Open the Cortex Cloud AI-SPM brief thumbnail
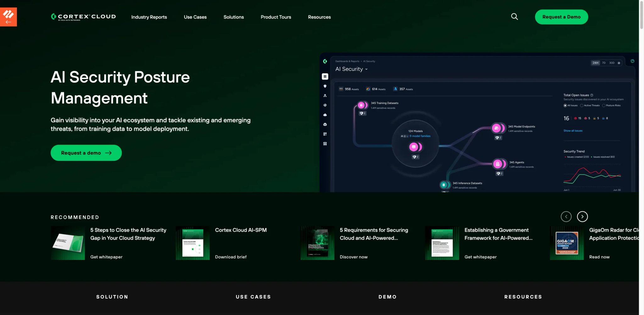Screen dimensions: 644x315 [x=192, y=243]
